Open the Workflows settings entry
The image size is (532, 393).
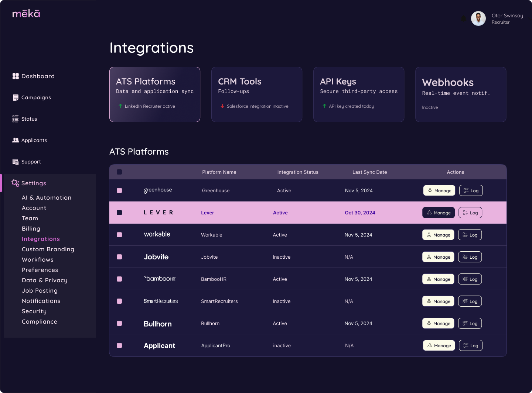tap(37, 259)
